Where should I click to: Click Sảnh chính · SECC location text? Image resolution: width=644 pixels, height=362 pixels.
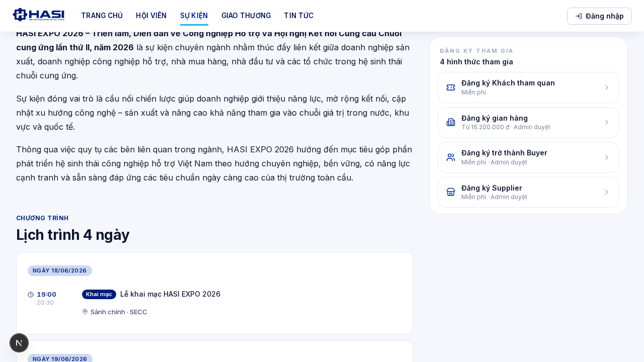pos(119,312)
